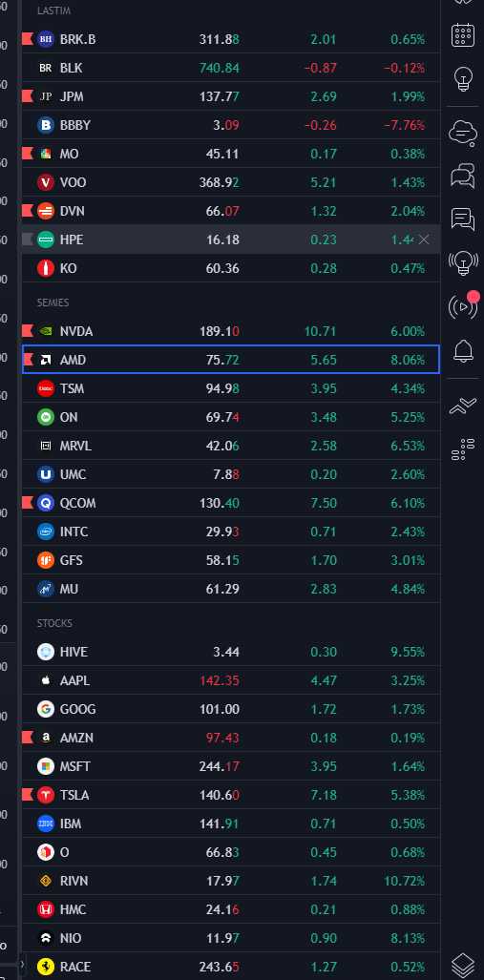Click the GFS logo icon
Screen dimensions: 484x980
coord(46,560)
